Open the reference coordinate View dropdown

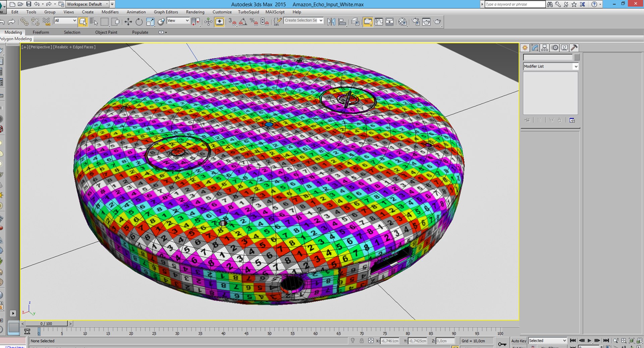(178, 20)
